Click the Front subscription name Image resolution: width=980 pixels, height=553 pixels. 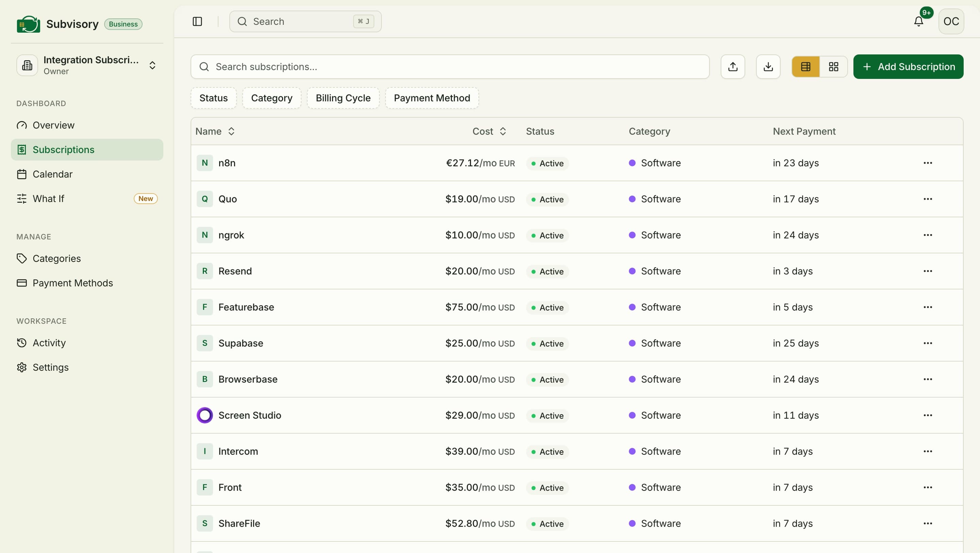[x=230, y=487]
